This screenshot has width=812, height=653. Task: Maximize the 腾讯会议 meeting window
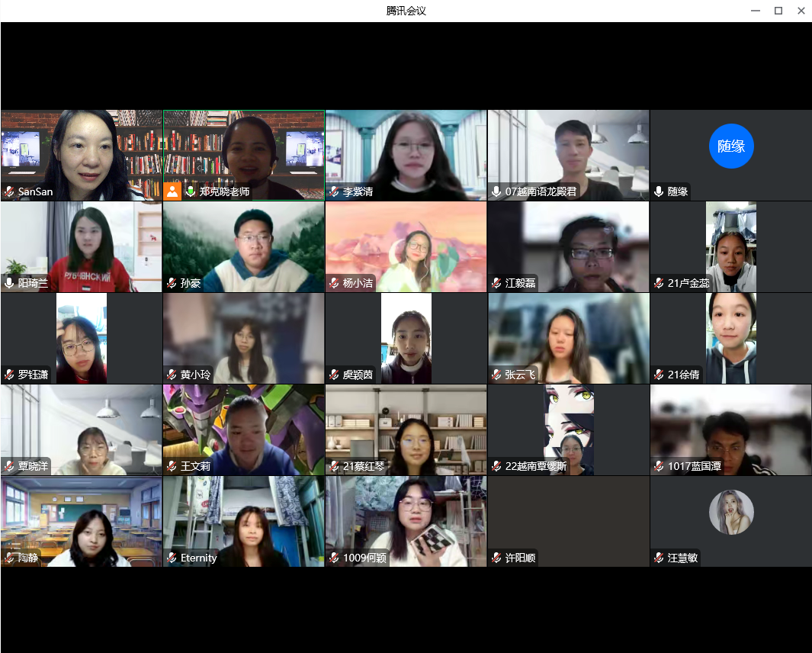[778, 11]
